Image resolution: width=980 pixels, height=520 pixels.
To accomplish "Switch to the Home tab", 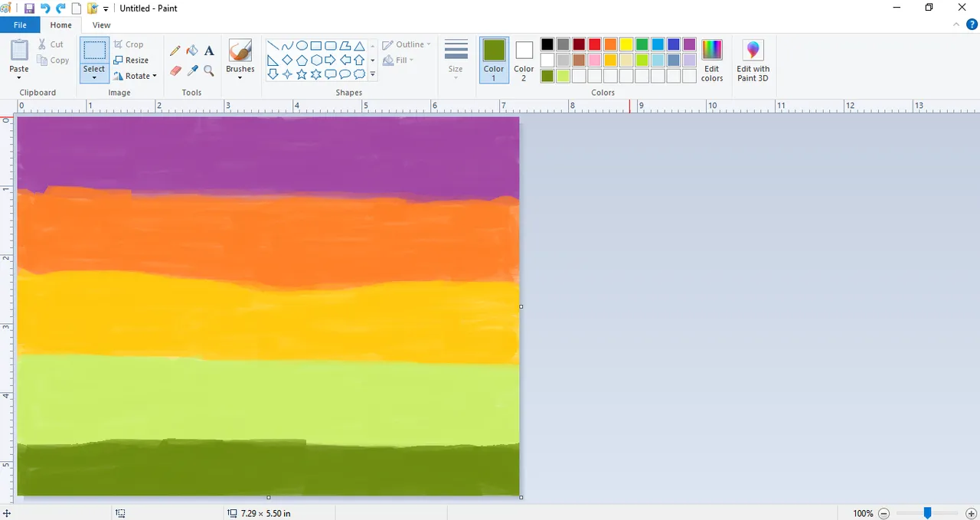I will 60,25.
